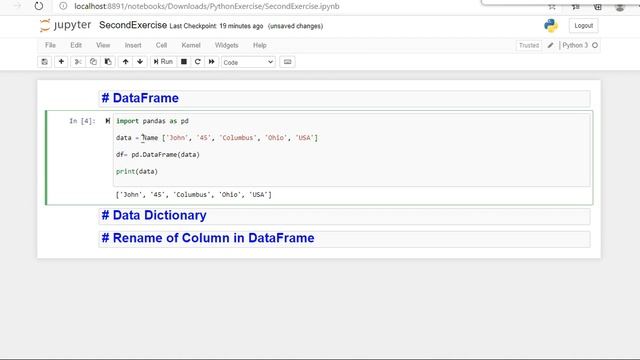Select the '# DataFrame' heading cell
The width and height of the screenshot is (640, 360).
(x=344, y=98)
